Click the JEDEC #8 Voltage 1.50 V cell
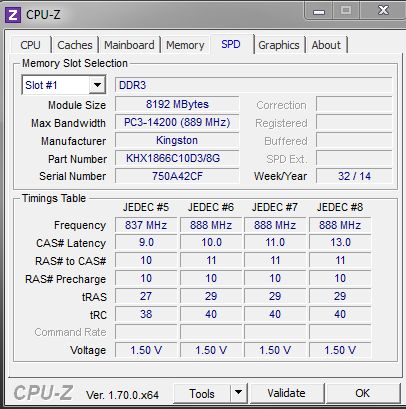Screen dimensions: 406x409 pos(340,350)
